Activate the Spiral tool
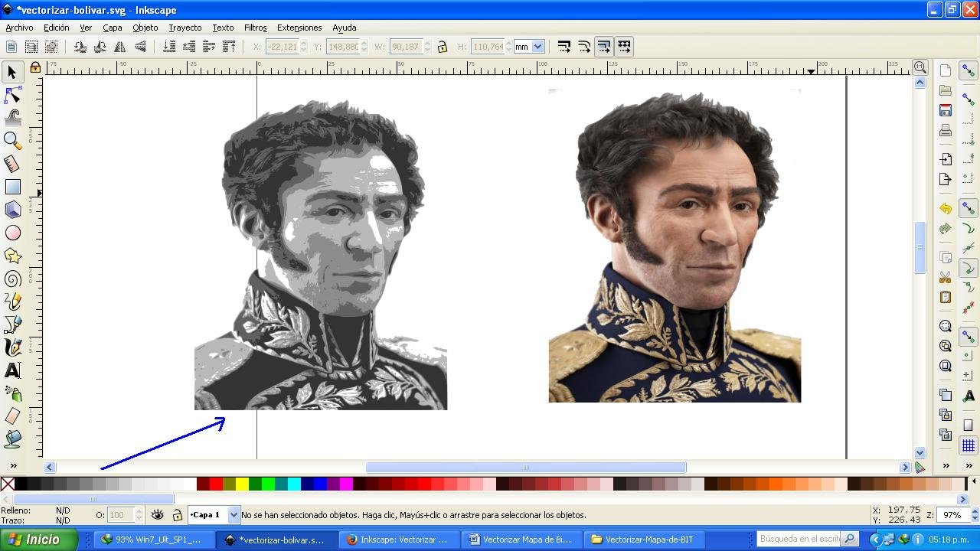 click(12, 279)
